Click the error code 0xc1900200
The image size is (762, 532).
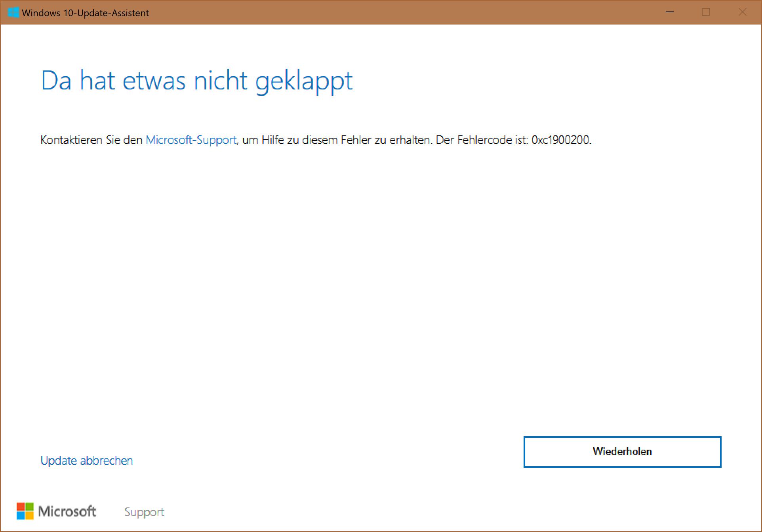tap(560, 140)
